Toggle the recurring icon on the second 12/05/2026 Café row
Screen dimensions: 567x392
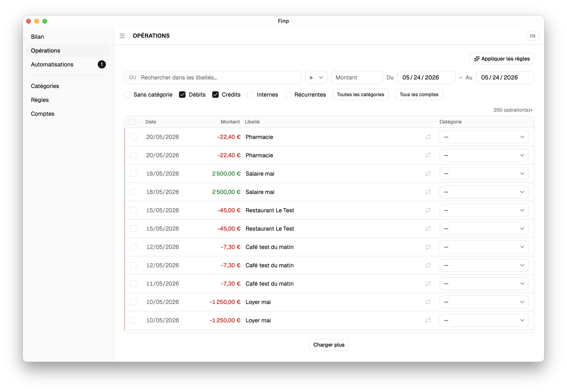tap(428, 265)
